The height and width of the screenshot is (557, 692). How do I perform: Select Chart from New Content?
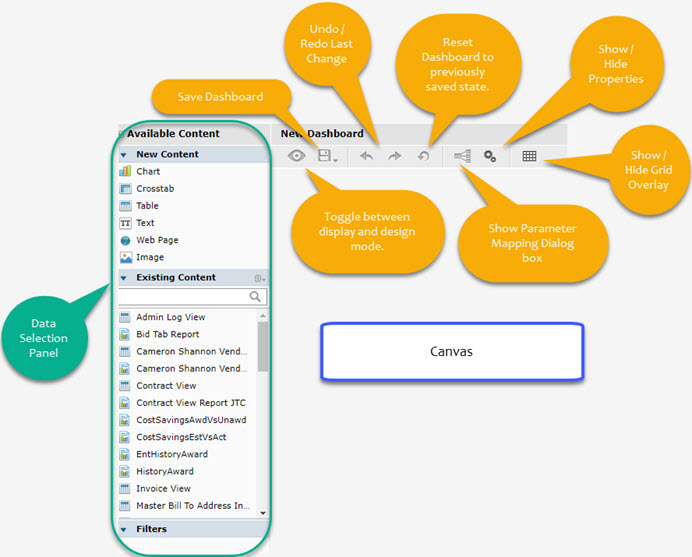[x=148, y=171]
